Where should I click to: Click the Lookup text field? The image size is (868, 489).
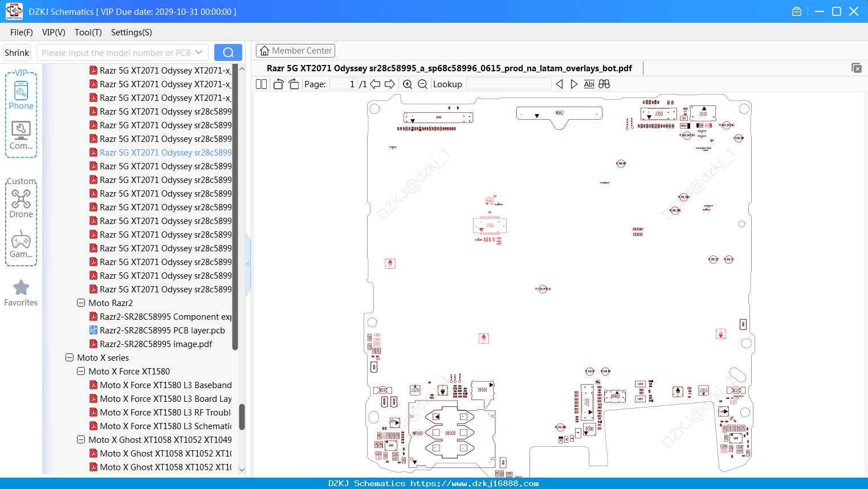click(x=509, y=84)
